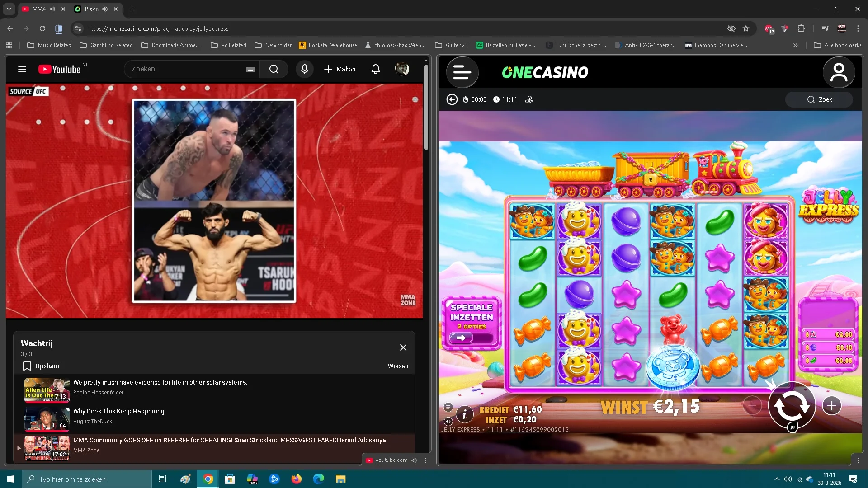Open the slot game settings menu icon

(x=448, y=407)
